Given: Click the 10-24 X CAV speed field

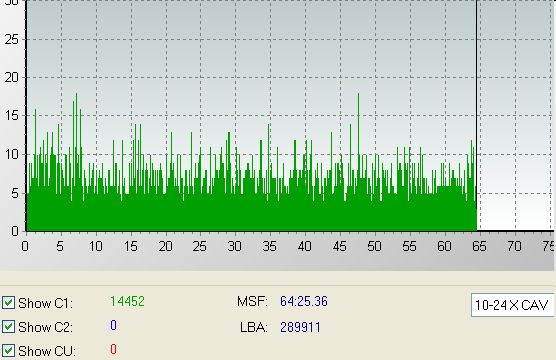Looking at the screenshot, I should (x=512, y=305).
